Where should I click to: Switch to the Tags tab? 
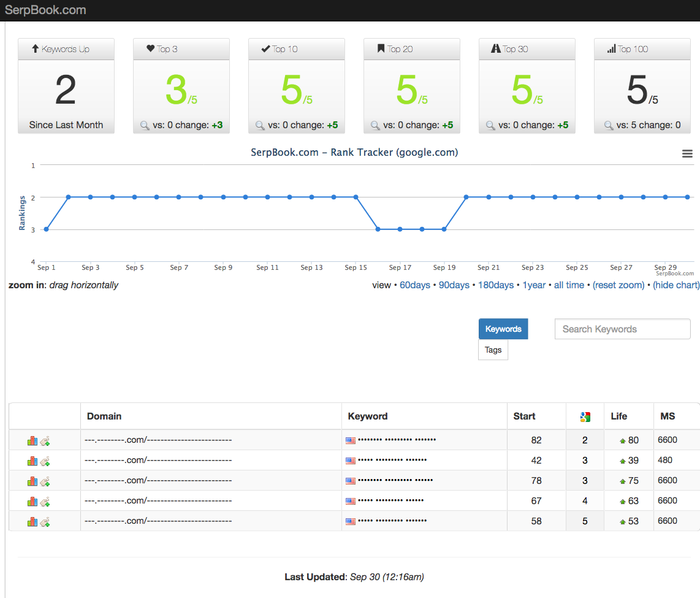(x=493, y=350)
